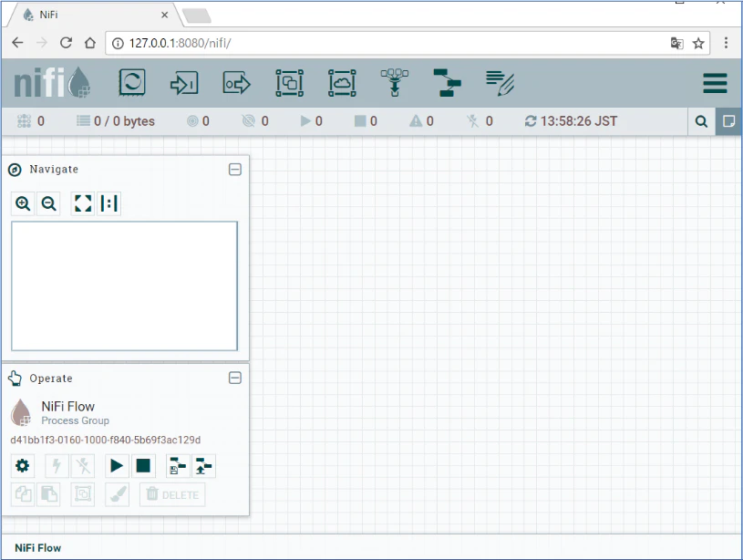Click the nifi logo in header
The height and width of the screenshot is (560, 743).
pyautogui.click(x=52, y=82)
